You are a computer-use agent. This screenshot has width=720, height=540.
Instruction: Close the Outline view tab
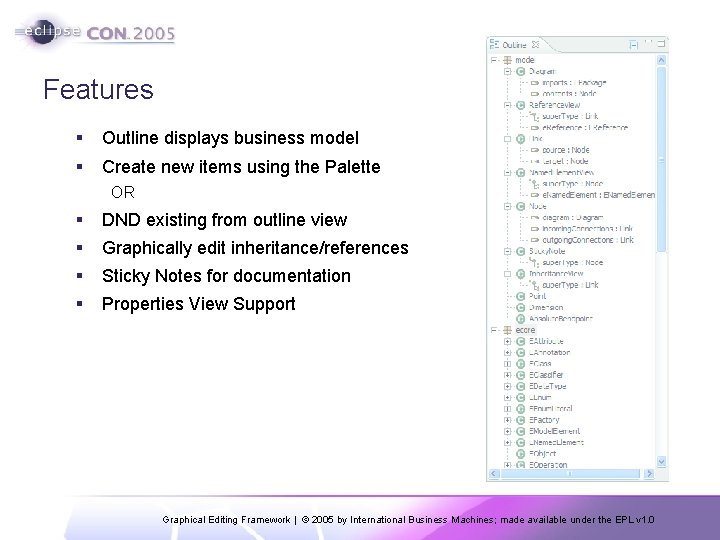point(535,45)
